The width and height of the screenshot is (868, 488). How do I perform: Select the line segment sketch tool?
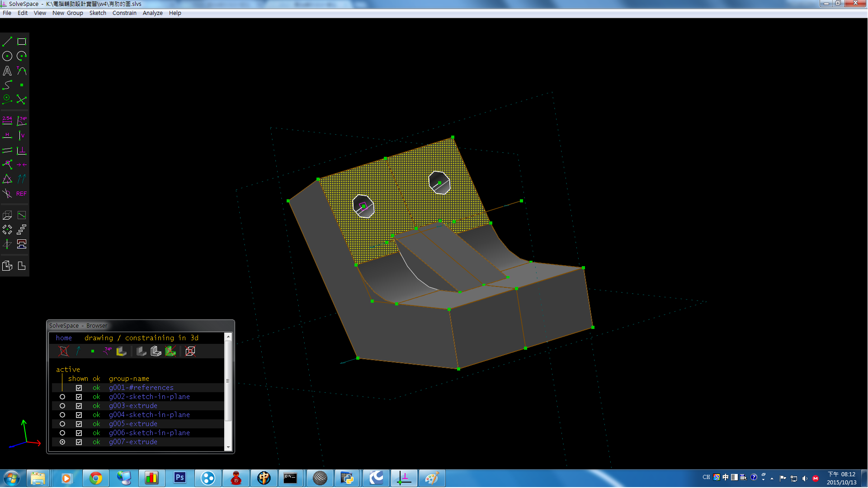tap(7, 42)
